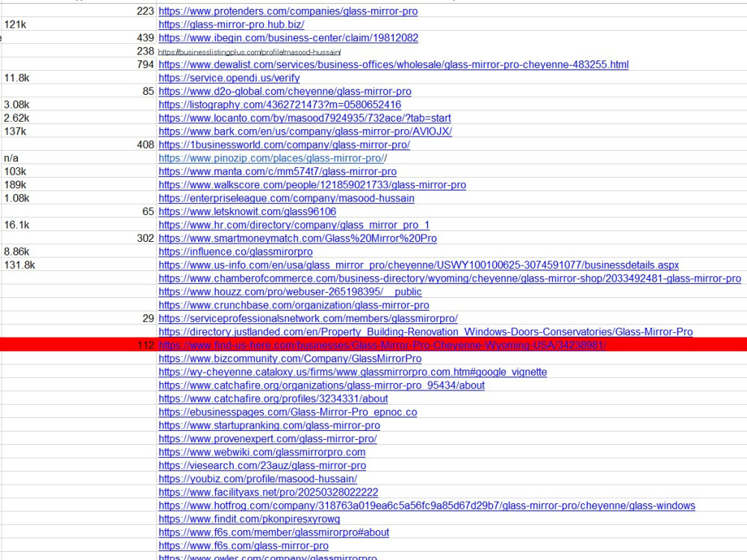This screenshot has height=560, width=747.
Task: Open the f6s.com/glass-mirror-pro link
Action: (x=244, y=544)
